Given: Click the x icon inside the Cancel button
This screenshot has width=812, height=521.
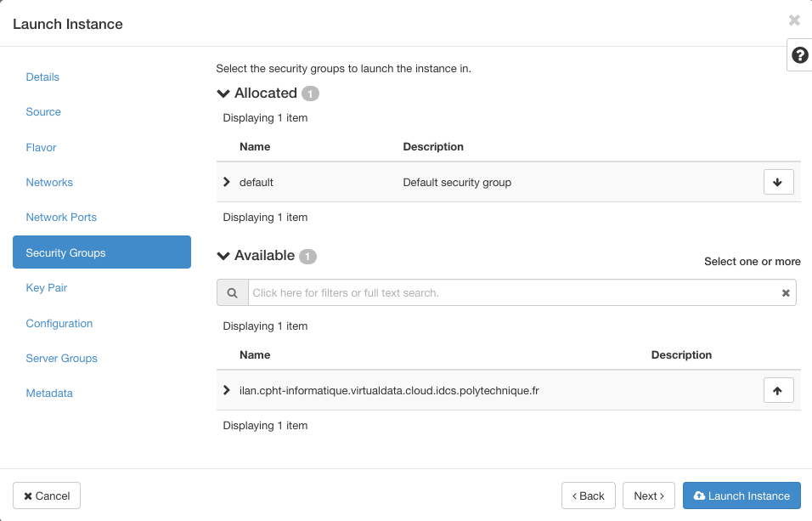Looking at the screenshot, I should pos(29,496).
